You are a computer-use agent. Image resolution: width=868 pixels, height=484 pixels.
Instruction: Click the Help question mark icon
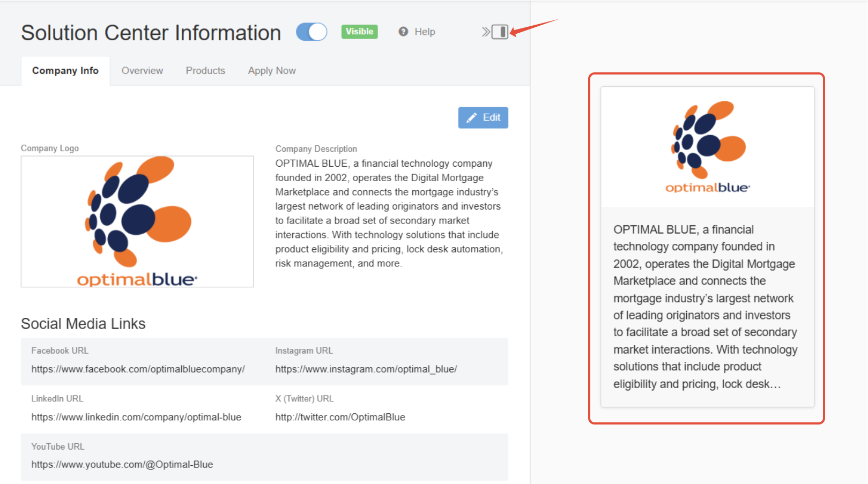(x=403, y=32)
